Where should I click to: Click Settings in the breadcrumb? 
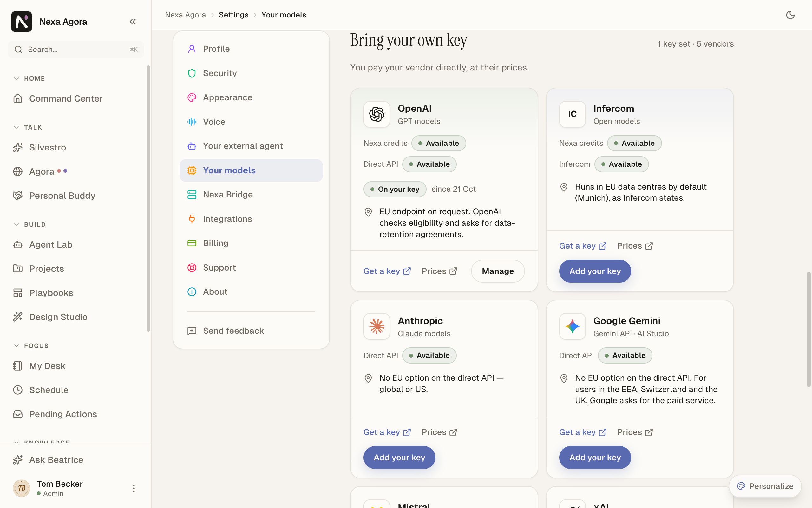pos(233,15)
